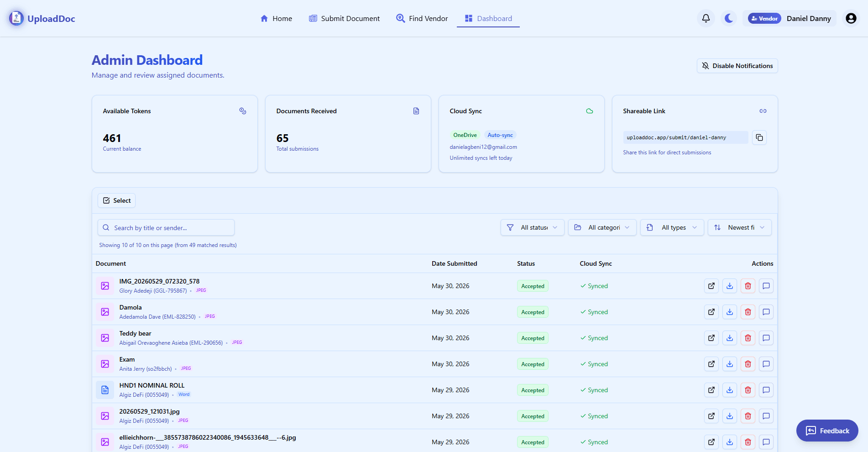Go to Home tab
The width and height of the screenshot is (868, 452).
pyautogui.click(x=276, y=18)
